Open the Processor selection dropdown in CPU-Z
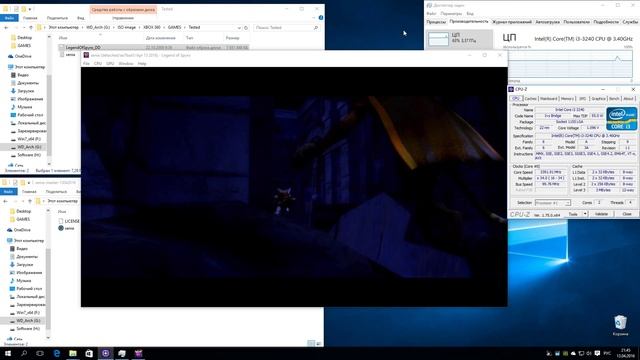This screenshot has width=640, height=360. [553, 203]
